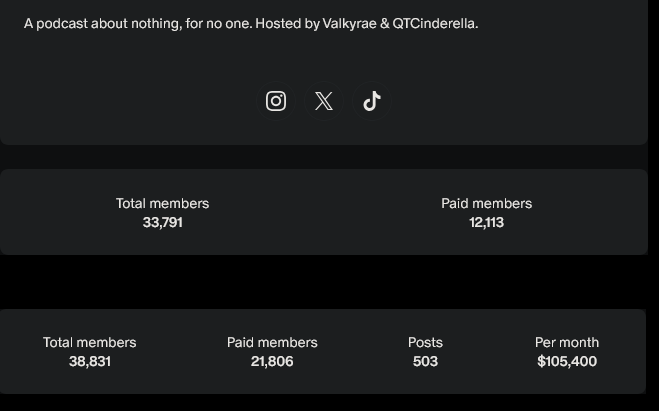Select the 33,791 total members count
The image size is (659, 411).
[162, 222]
